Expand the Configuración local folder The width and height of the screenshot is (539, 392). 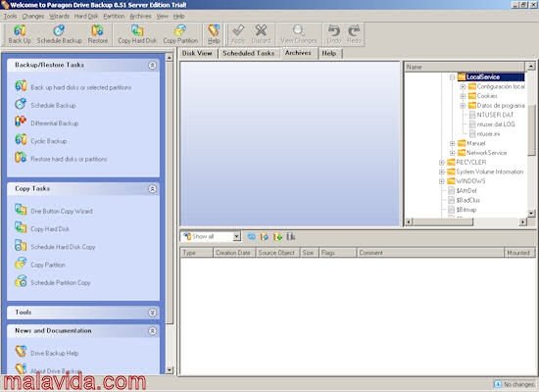(463, 86)
